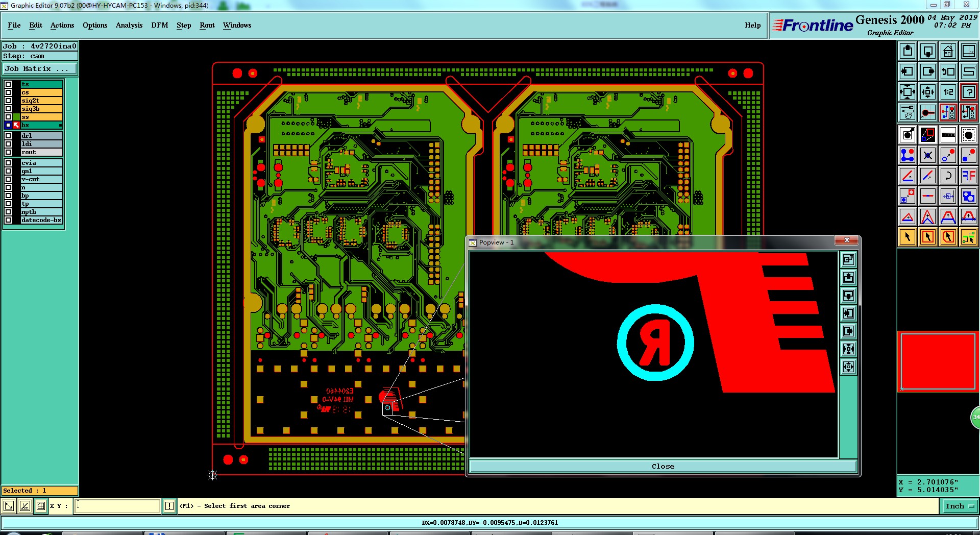Select the ldi layer name
Image resolution: width=980 pixels, height=535 pixels.
[41, 144]
